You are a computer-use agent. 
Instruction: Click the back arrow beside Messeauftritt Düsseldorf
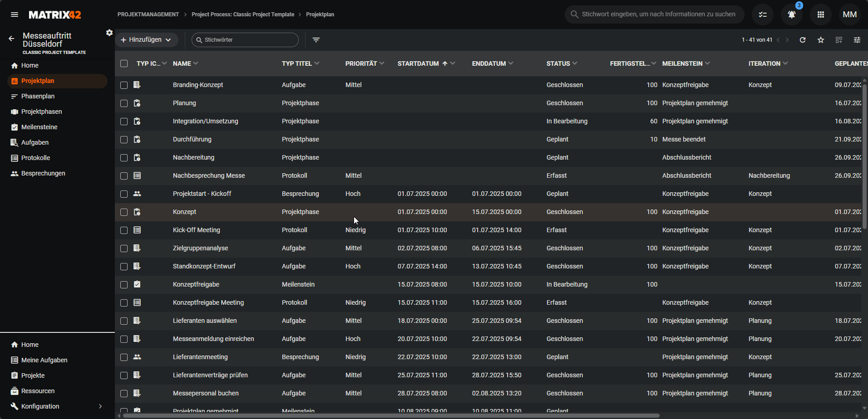click(x=12, y=39)
